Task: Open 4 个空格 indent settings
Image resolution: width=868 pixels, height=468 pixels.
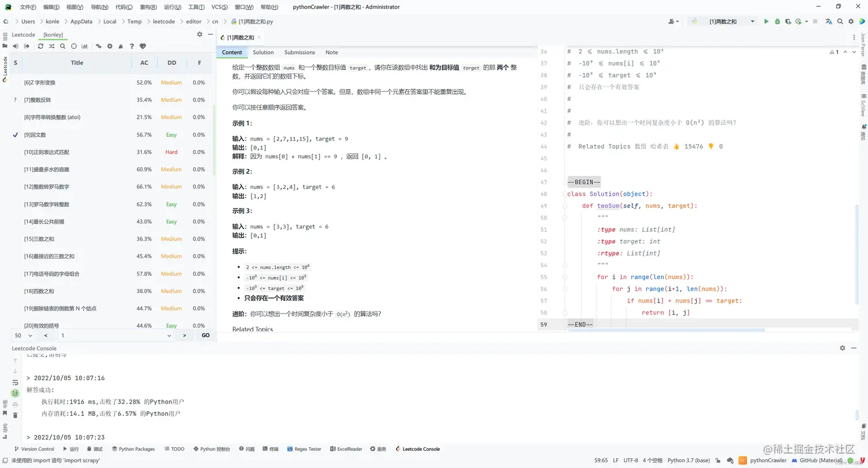Action: coord(652,460)
